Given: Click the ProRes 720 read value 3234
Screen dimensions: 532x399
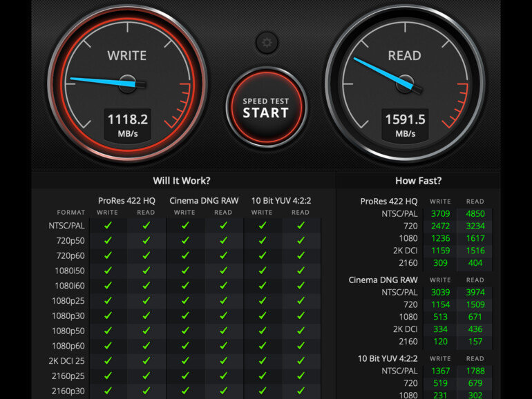Looking at the screenshot, I should pos(475,226).
